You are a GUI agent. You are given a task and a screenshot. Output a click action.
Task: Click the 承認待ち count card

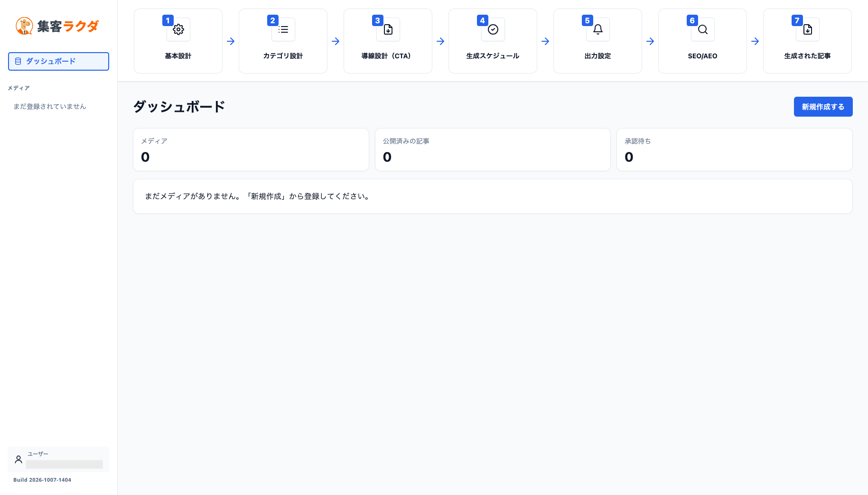pyautogui.click(x=734, y=149)
